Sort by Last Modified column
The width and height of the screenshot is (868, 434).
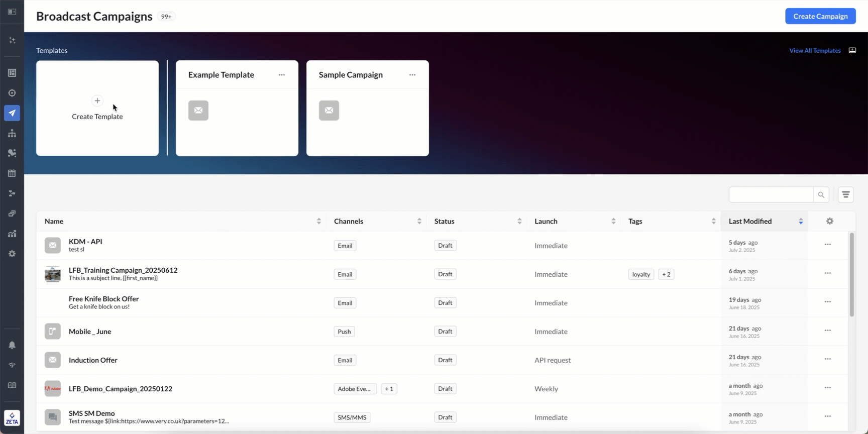pos(800,221)
